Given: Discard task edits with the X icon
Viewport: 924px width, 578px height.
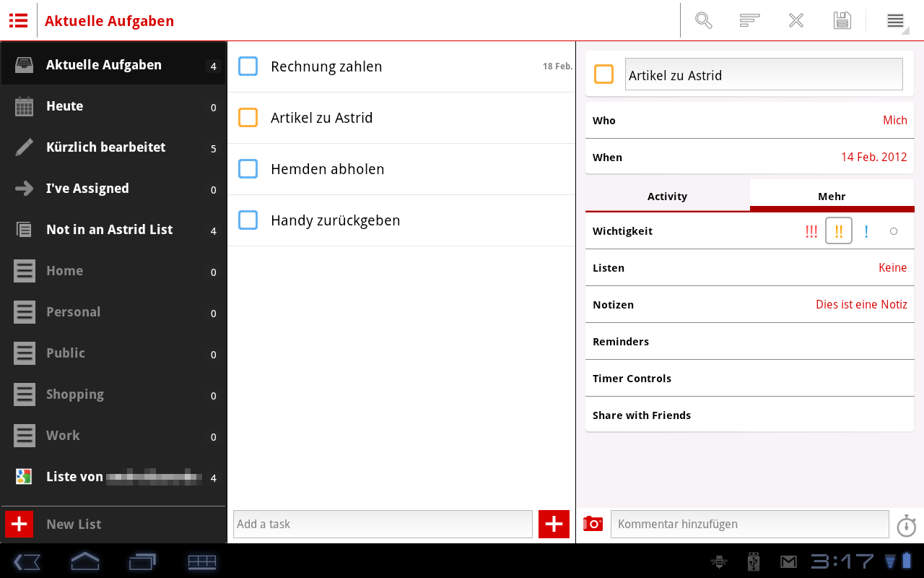Looking at the screenshot, I should (796, 20).
